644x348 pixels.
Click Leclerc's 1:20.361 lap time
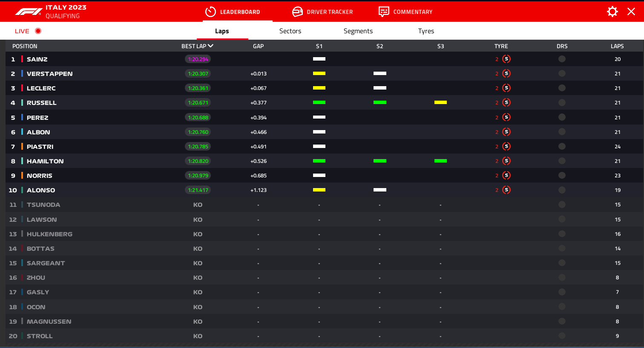198,88
